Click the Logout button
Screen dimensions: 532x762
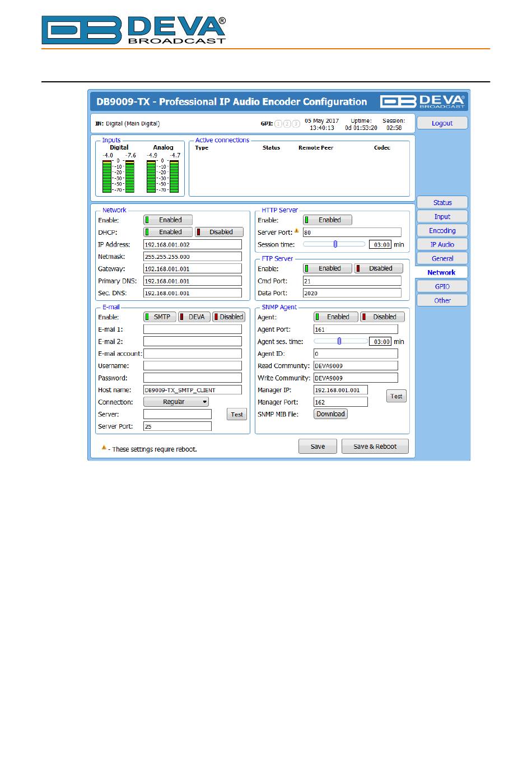tap(442, 123)
